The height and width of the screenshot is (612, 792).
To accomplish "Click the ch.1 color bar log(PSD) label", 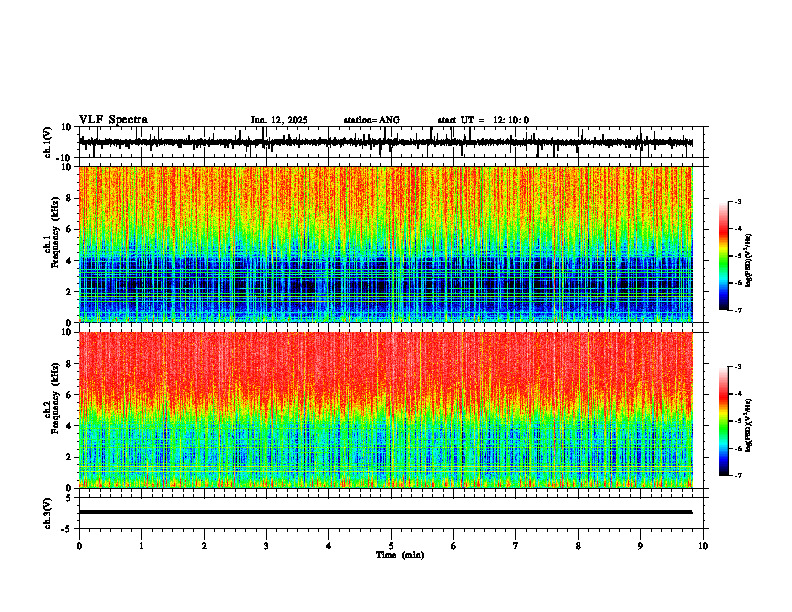I will tap(749, 261).
